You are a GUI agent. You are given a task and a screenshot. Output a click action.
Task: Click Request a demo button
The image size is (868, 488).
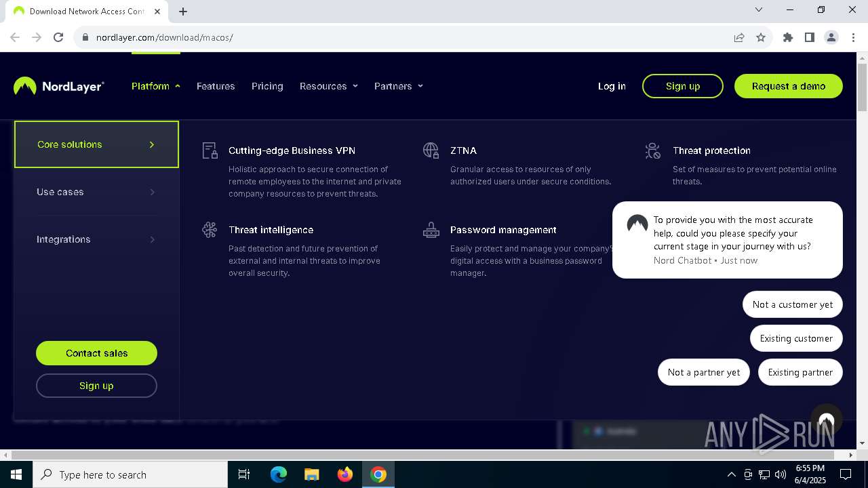click(x=789, y=86)
